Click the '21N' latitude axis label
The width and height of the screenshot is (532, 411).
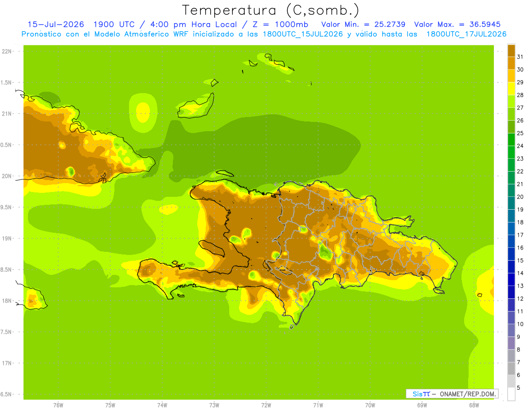[7, 114]
